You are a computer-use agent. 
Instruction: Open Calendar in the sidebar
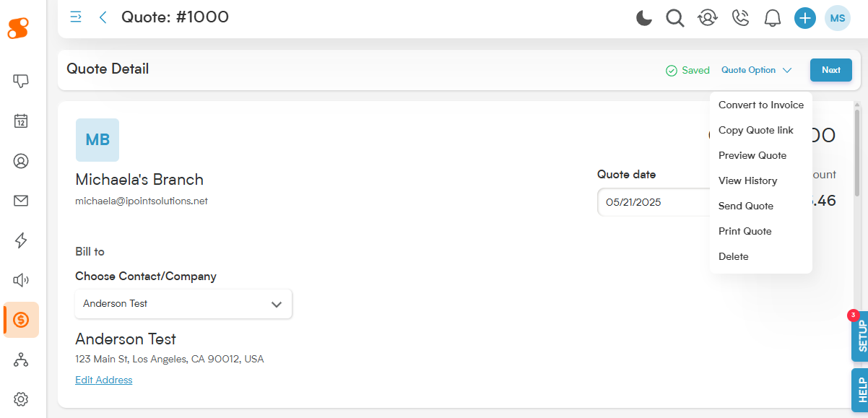coord(21,121)
